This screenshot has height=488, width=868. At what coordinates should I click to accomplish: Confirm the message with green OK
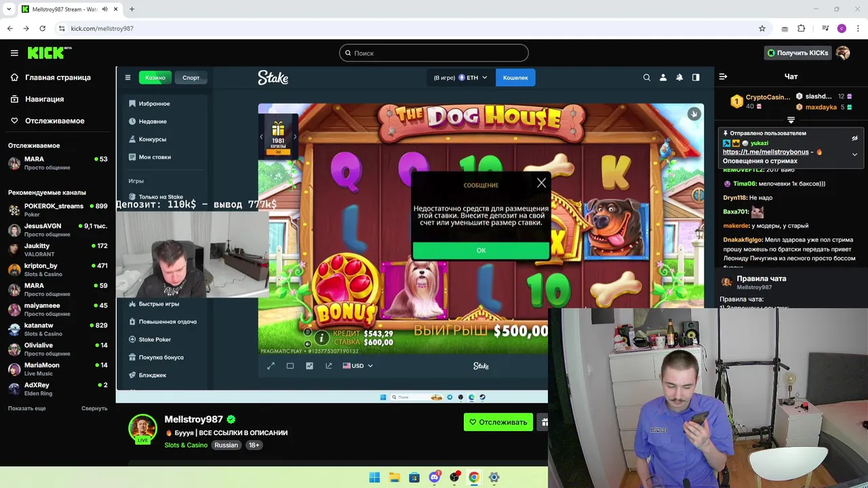(x=481, y=250)
